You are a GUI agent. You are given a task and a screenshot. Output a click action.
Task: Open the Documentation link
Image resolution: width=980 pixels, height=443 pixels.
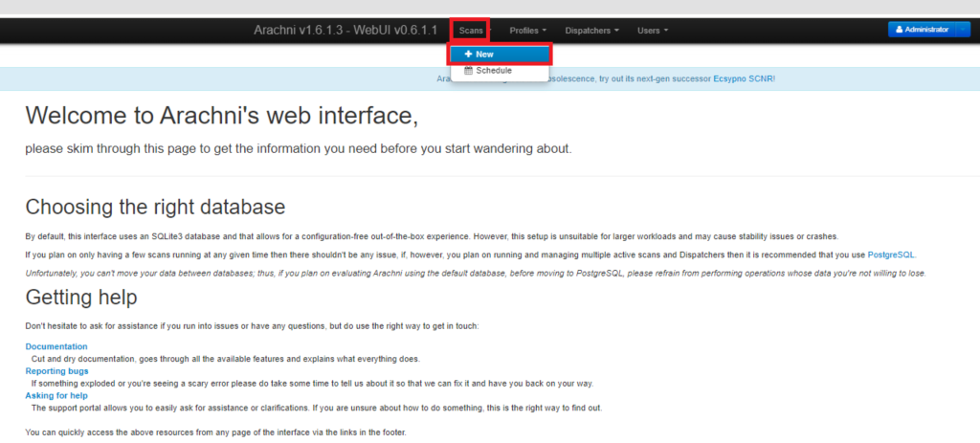click(x=56, y=346)
